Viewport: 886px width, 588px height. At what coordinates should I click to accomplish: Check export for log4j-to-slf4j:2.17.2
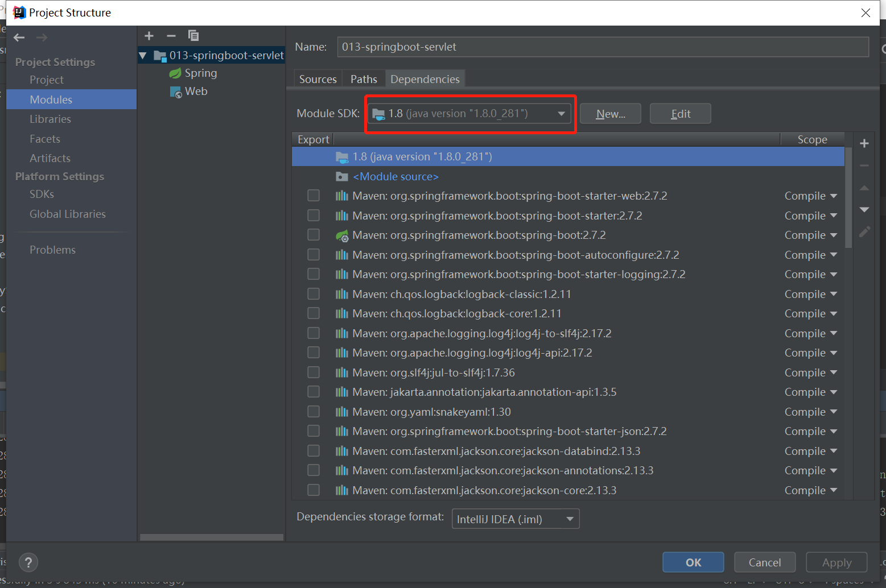(314, 333)
